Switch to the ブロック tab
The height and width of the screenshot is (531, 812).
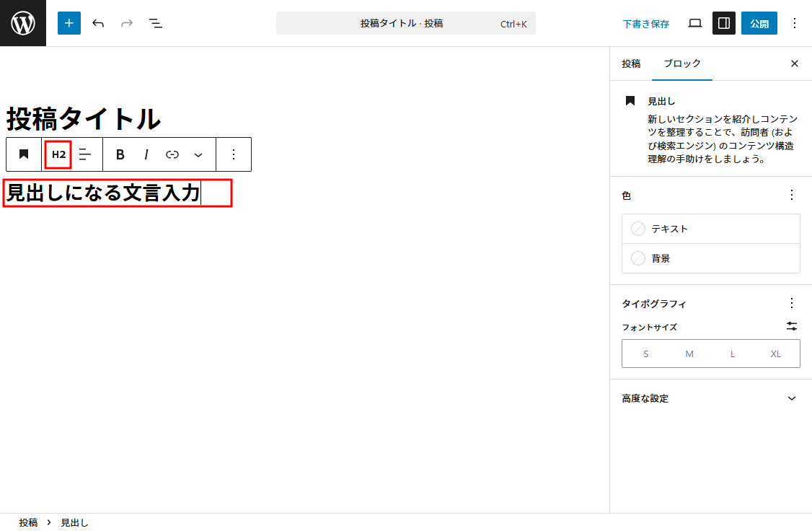[682, 63]
